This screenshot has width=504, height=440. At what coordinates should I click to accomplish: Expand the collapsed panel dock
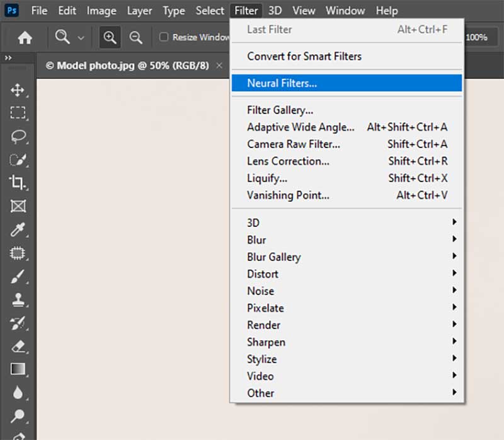(8, 58)
